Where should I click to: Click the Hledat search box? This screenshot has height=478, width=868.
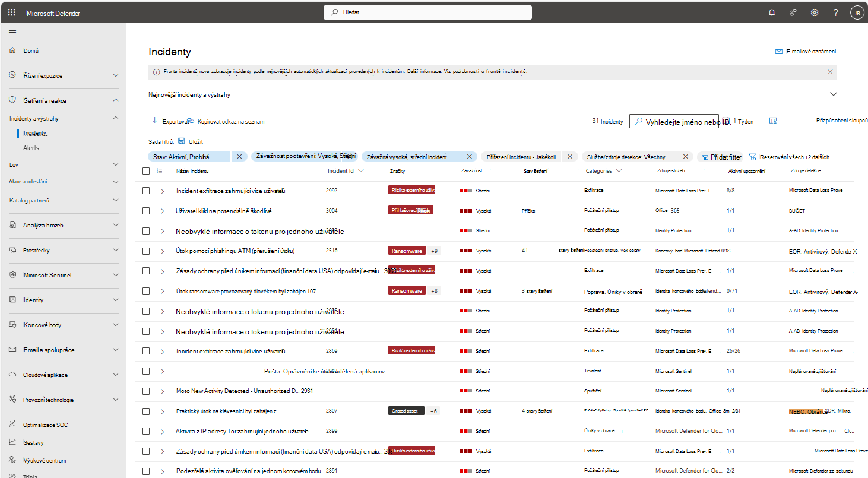[427, 12]
